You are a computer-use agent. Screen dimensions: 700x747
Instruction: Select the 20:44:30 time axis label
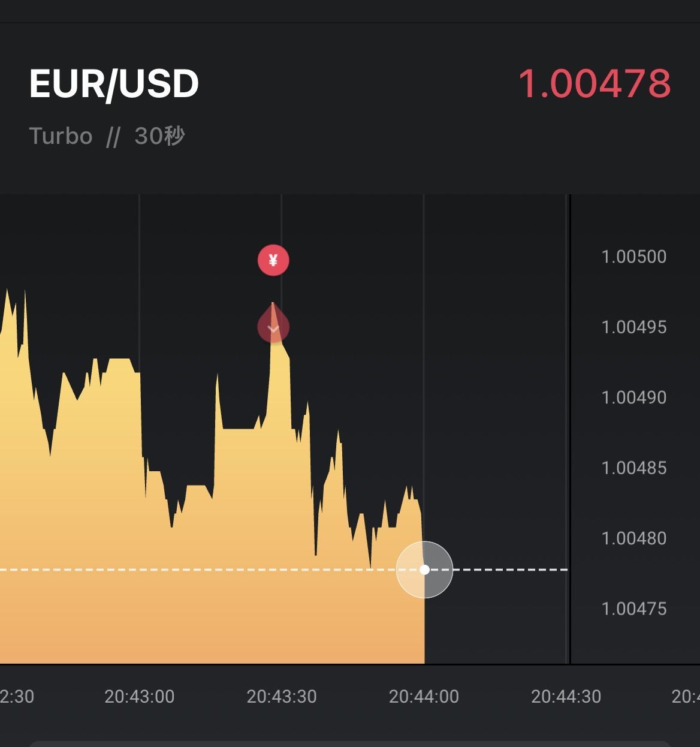pos(566,697)
